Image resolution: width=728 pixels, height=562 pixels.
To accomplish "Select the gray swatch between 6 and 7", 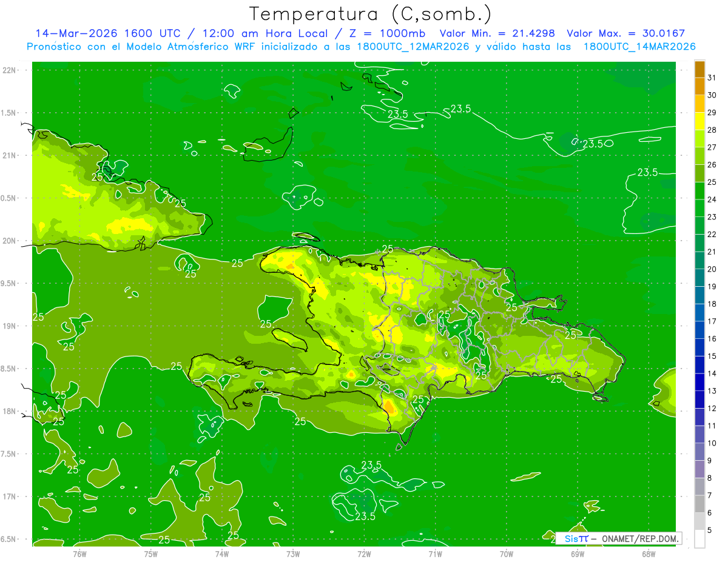I will coord(699,504).
